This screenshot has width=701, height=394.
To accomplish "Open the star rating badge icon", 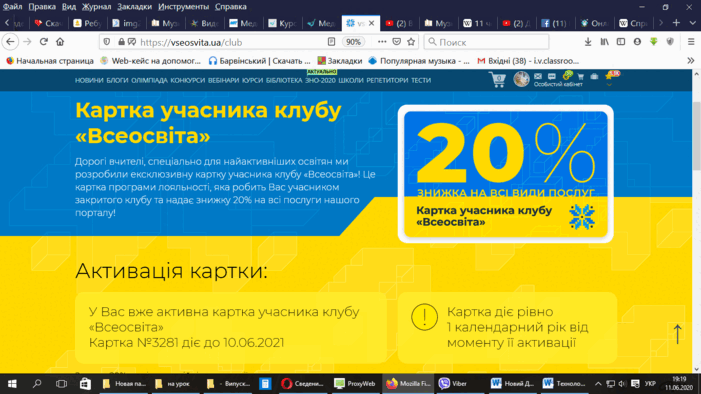I will [x=612, y=76].
